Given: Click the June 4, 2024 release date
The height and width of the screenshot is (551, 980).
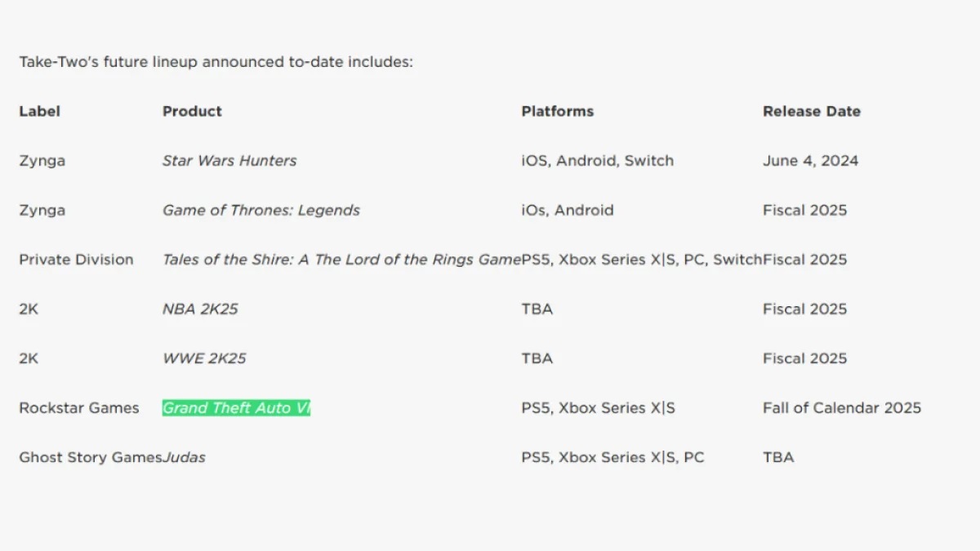Looking at the screenshot, I should (811, 161).
